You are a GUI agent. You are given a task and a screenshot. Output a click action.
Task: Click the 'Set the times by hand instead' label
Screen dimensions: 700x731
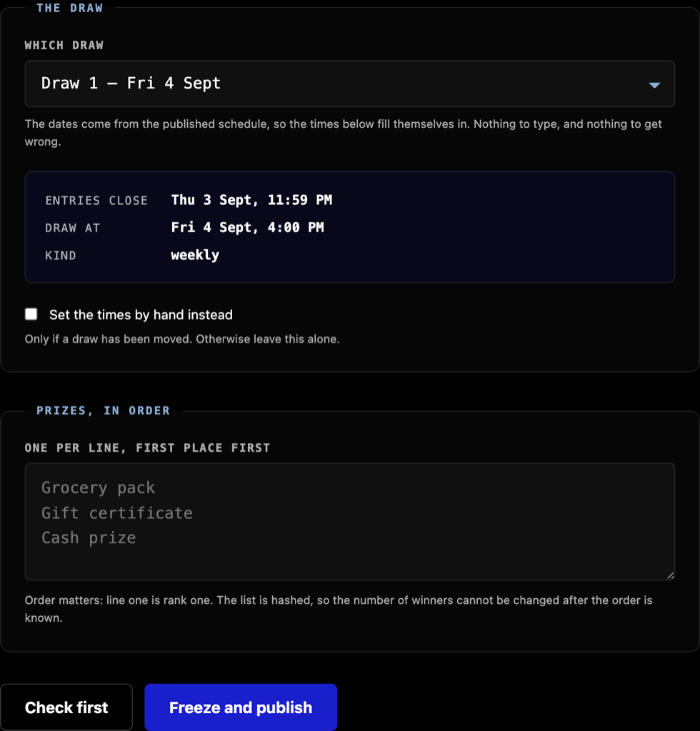(x=141, y=315)
